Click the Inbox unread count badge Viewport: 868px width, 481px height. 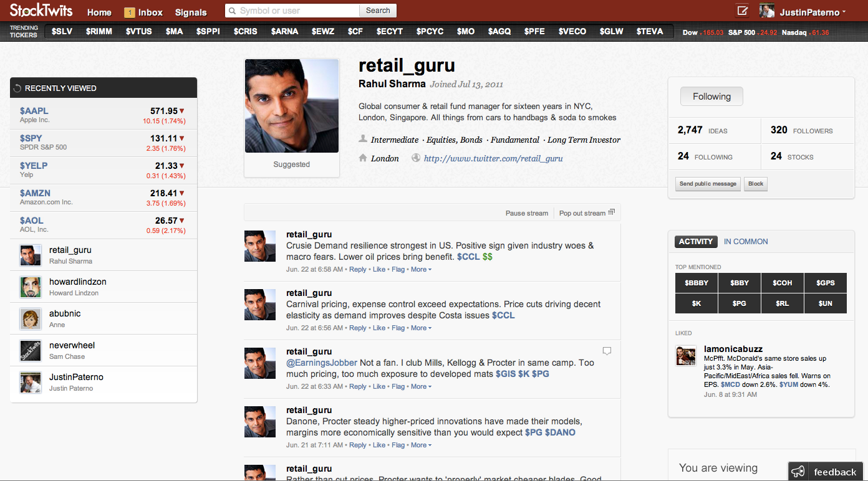129,12
